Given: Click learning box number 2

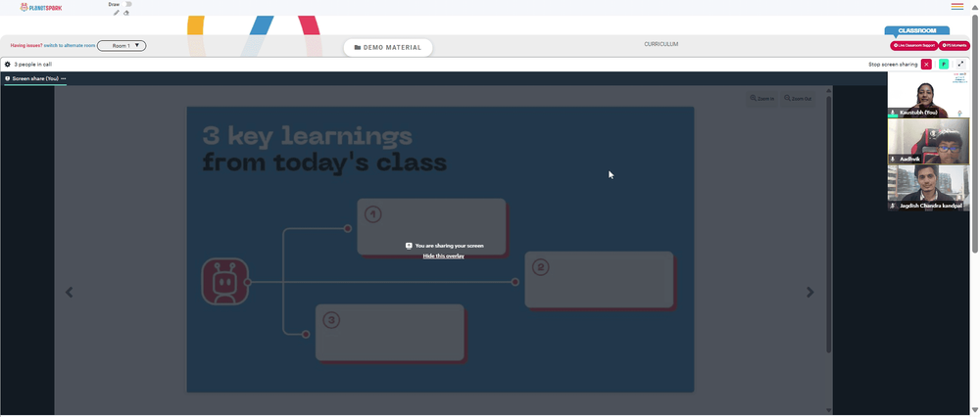Looking at the screenshot, I should [x=599, y=279].
